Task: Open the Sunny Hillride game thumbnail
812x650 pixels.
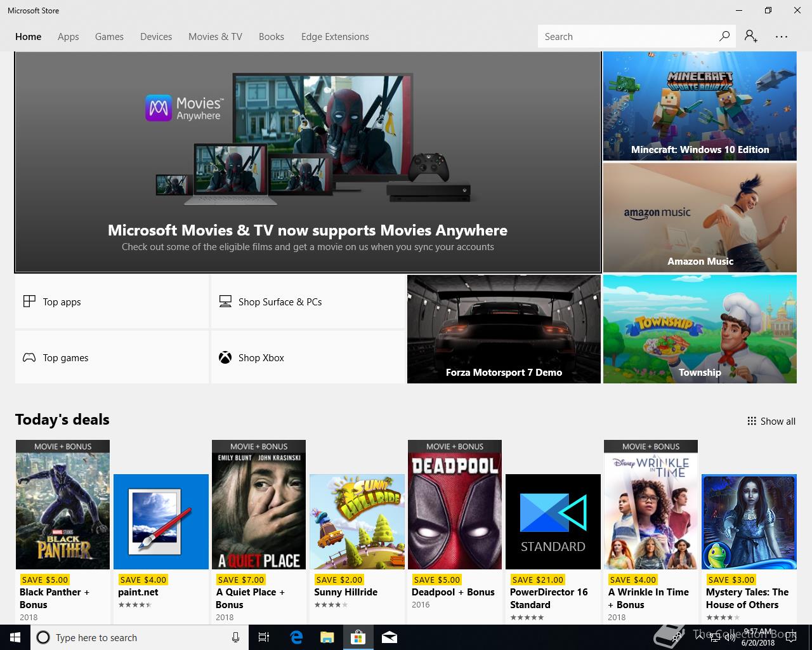Action: pyautogui.click(x=357, y=522)
